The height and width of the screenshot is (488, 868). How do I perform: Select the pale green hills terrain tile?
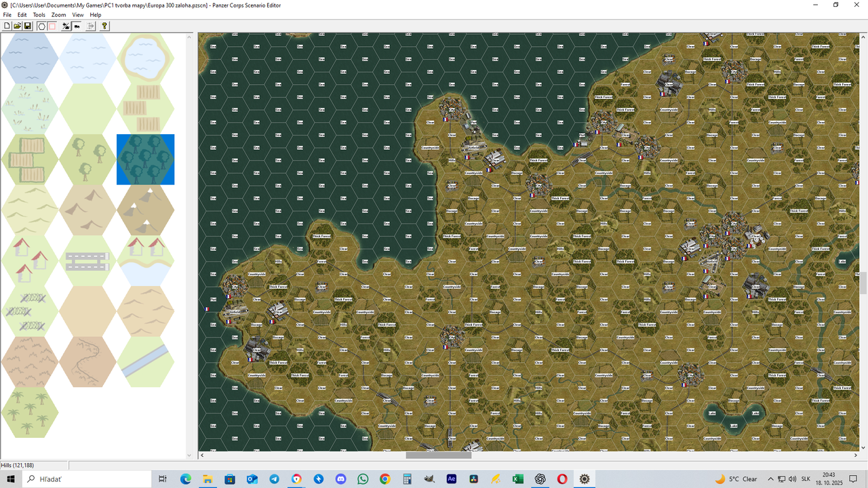click(30, 210)
